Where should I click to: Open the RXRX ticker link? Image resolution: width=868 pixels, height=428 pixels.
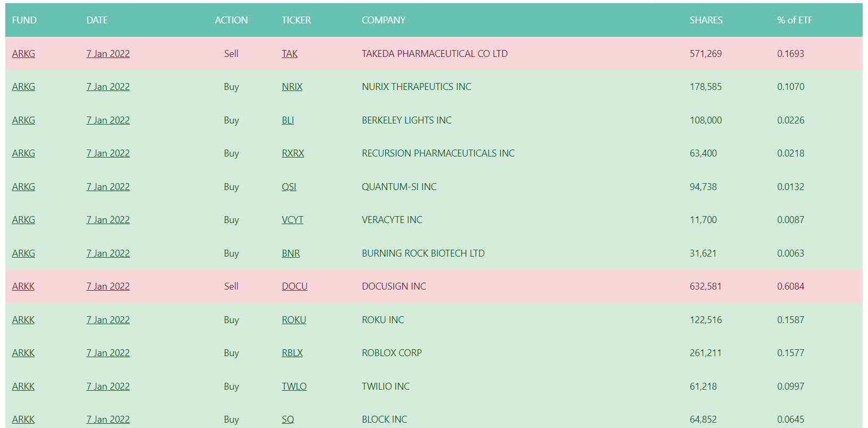(x=293, y=153)
